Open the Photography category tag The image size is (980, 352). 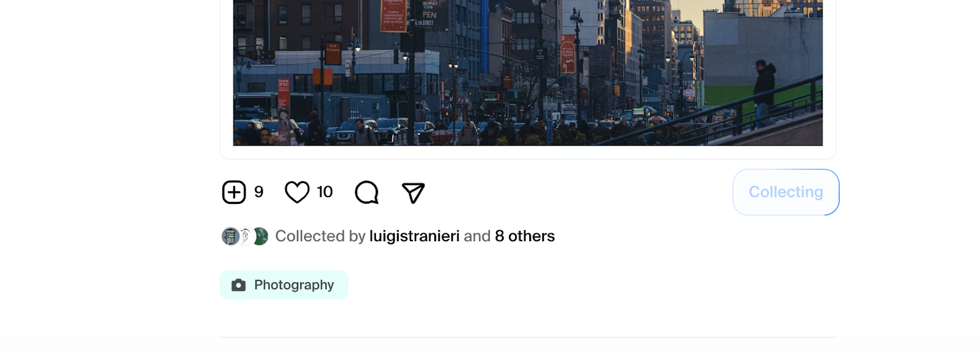point(284,285)
